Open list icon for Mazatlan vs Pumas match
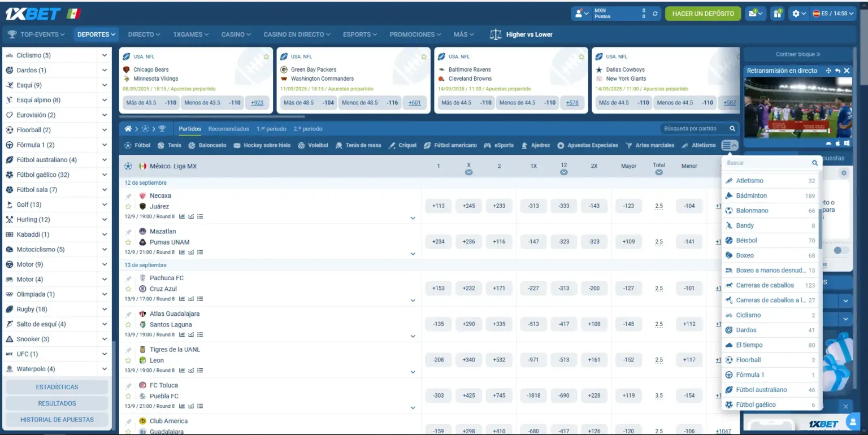 click(x=200, y=253)
